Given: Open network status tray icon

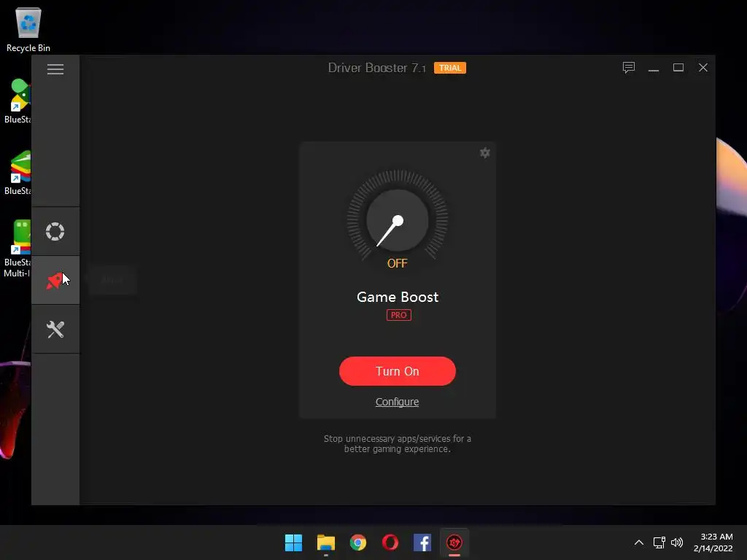Looking at the screenshot, I should [x=659, y=542].
